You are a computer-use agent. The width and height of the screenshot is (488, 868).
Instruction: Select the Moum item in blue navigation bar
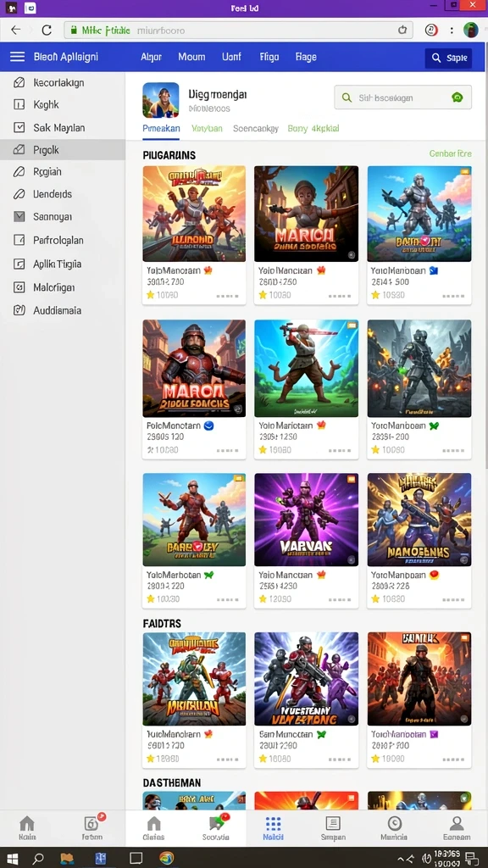191,57
